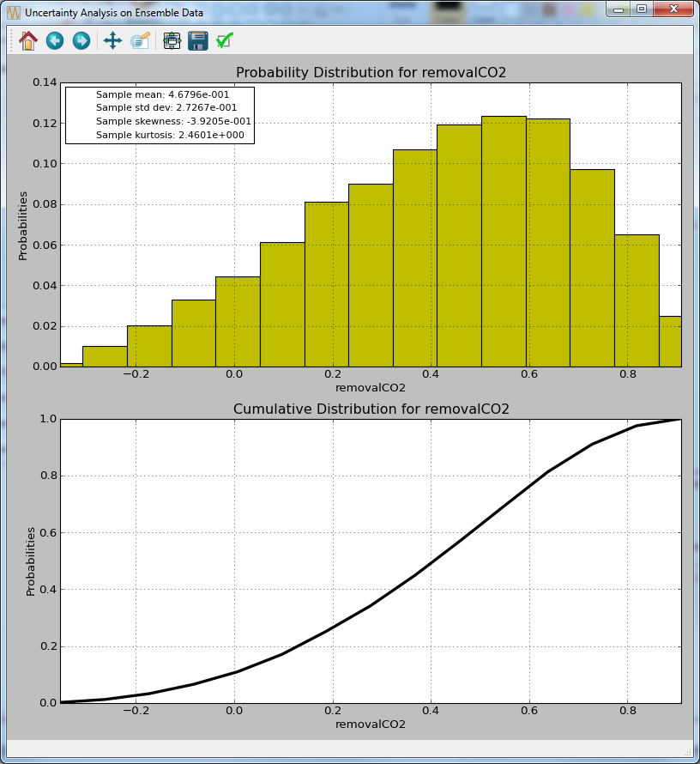Open the subplot configuration tool

[171, 40]
